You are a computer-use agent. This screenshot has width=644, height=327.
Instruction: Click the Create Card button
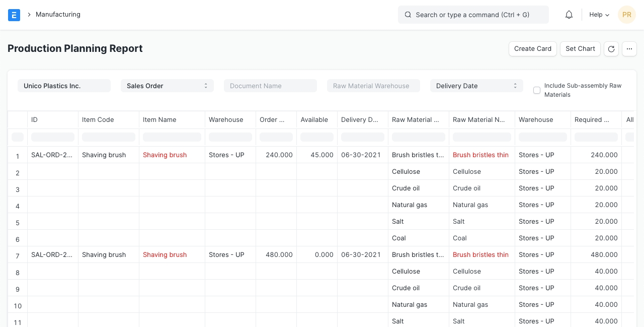pyautogui.click(x=532, y=49)
